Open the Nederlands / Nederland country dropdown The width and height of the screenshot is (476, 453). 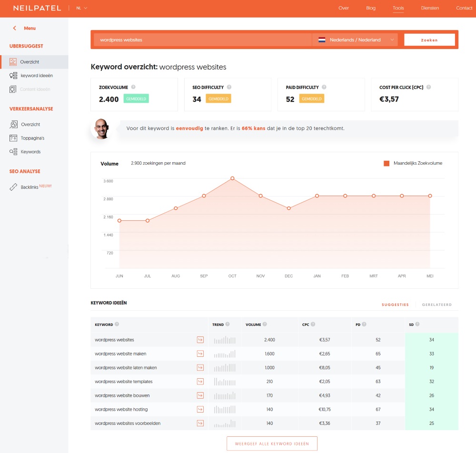click(355, 40)
